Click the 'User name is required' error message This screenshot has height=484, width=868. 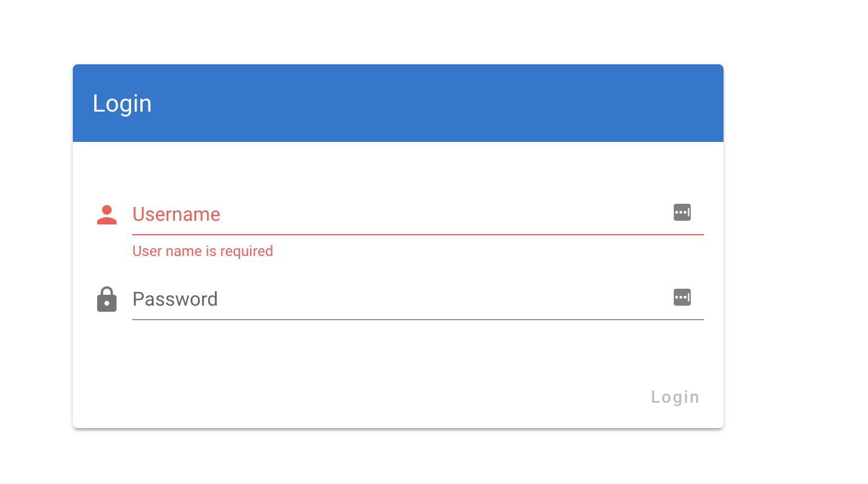click(x=203, y=250)
